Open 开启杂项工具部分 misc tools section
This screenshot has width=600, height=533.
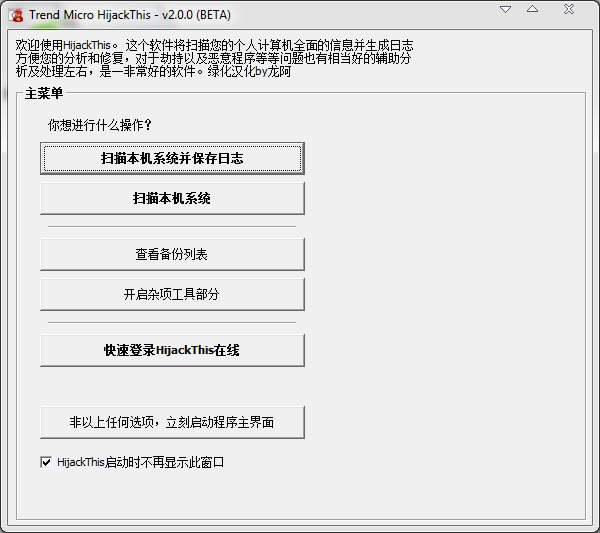tap(172, 294)
